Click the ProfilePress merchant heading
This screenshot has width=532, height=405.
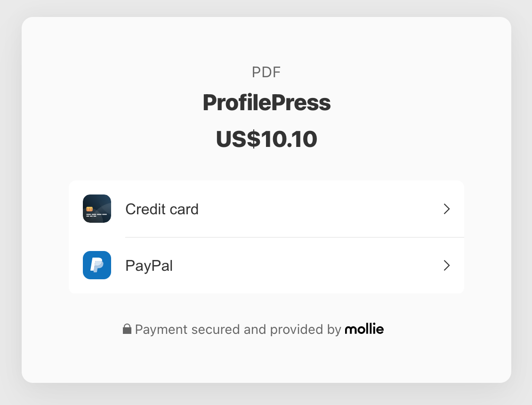(x=266, y=103)
